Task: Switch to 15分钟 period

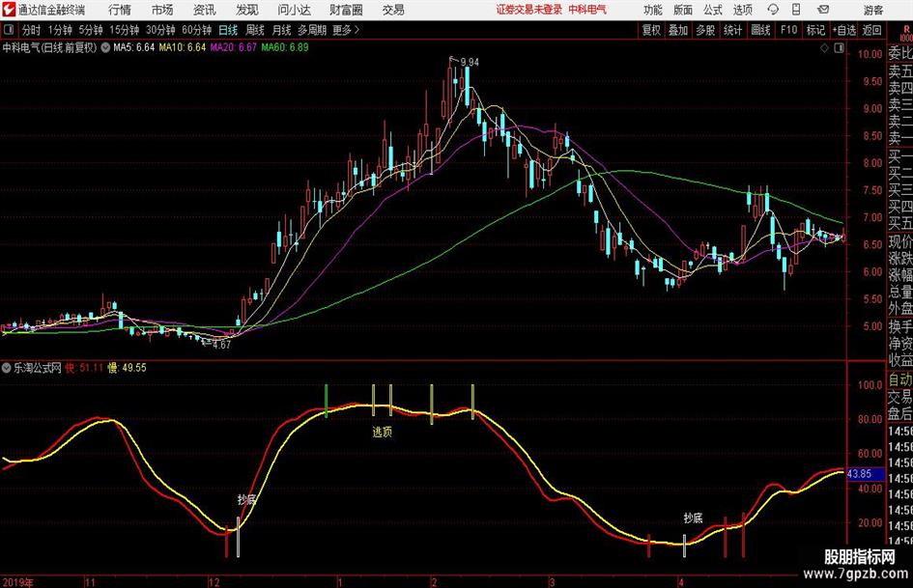Action: 125,30
